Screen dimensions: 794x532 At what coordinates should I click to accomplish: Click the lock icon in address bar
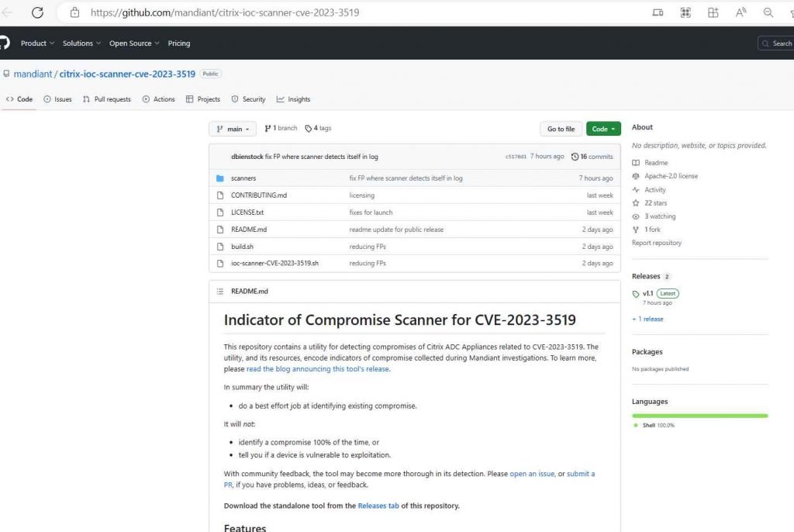point(75,12)
